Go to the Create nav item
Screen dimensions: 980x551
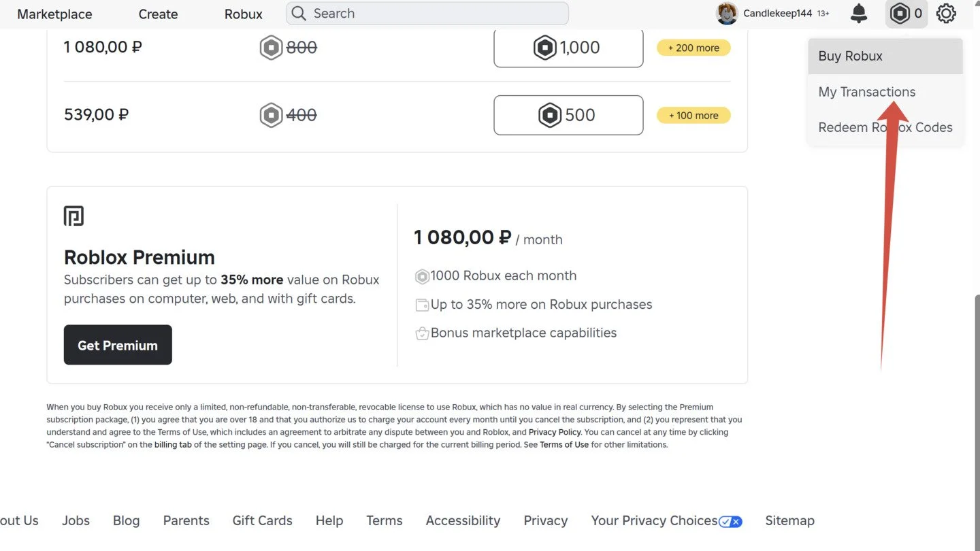[x=158, y=14]
